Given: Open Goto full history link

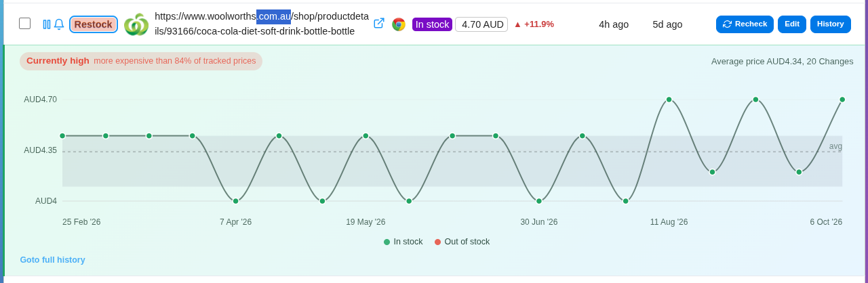Looking at the screenshot, I should [x=52, y=260].
